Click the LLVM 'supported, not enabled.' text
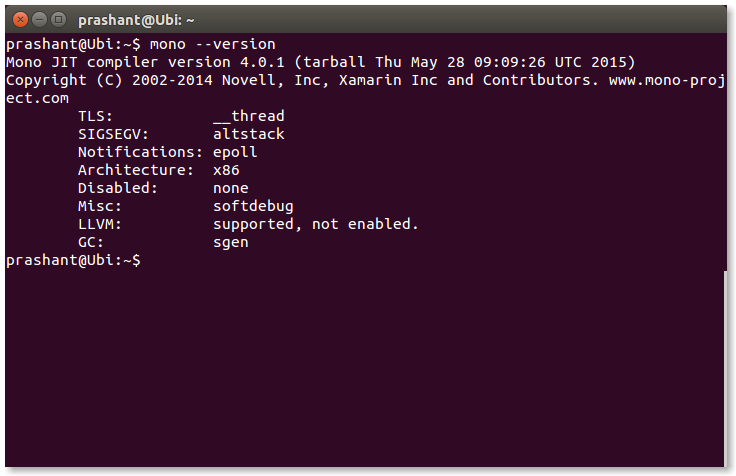This screenshot has height=476, width=736. 316,224
